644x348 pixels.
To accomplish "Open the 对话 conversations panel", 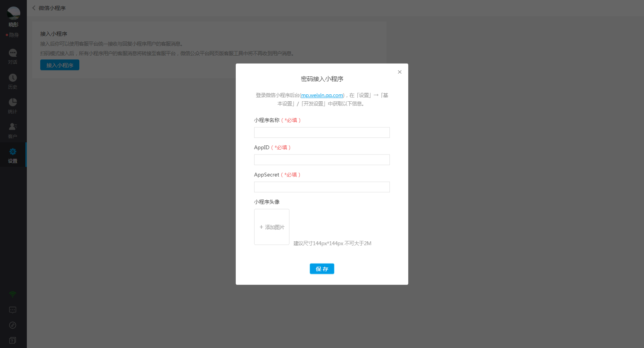I will [x=13, y=56].
